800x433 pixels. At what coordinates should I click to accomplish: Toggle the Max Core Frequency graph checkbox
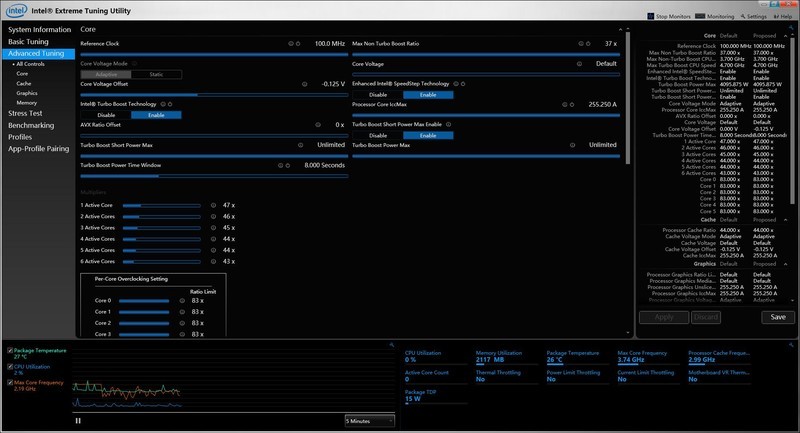10,382
